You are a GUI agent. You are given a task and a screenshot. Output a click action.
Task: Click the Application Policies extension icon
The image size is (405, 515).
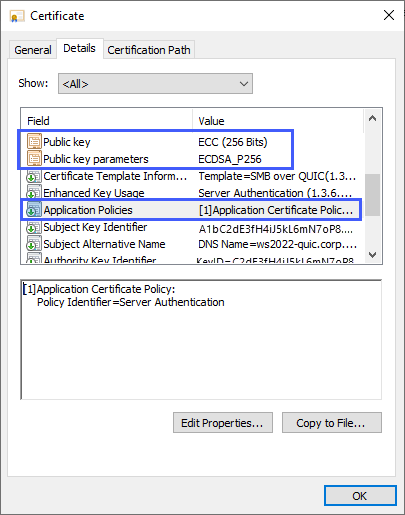point(34,210)
